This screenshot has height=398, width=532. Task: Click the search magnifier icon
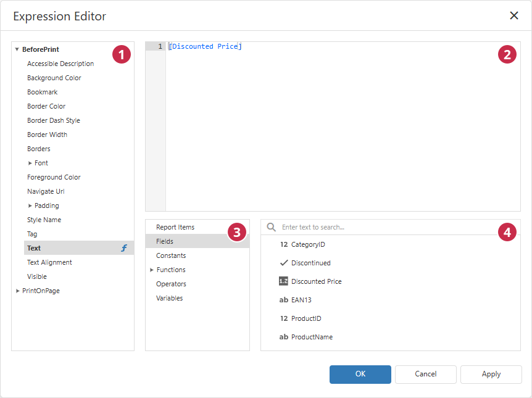tap(271, 227)
